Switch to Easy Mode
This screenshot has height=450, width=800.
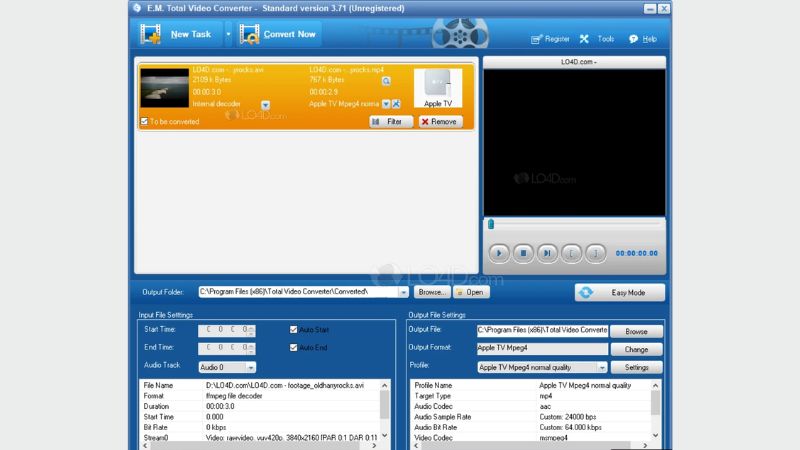coord(620,293)
